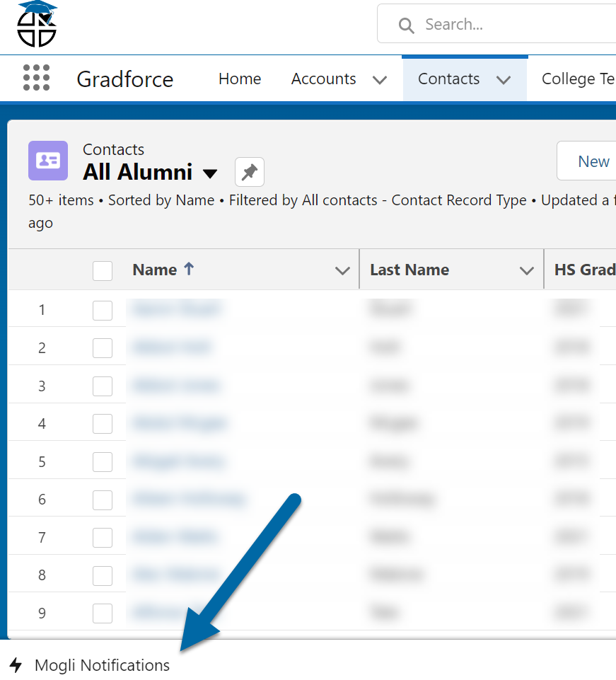
Task: Select the checkbox for row 3
Action: pyautogui.click(x=103, y=386)
